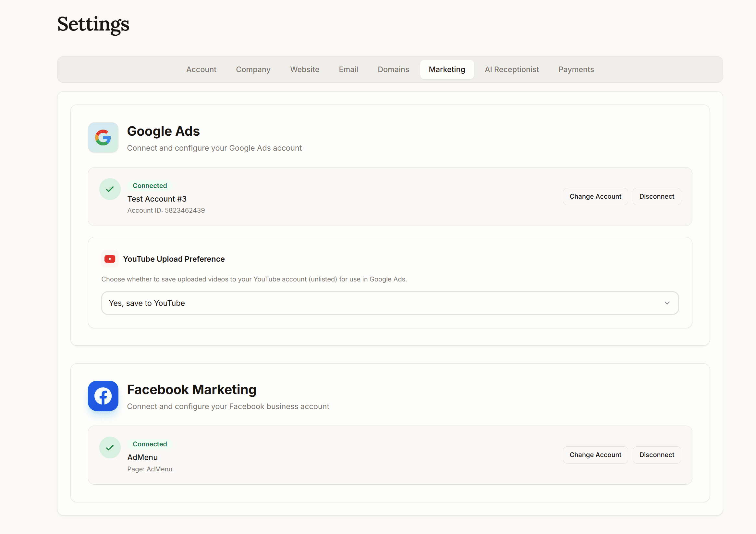Open the Email settings tab
The image size is (756, 534).
[348, 69]
